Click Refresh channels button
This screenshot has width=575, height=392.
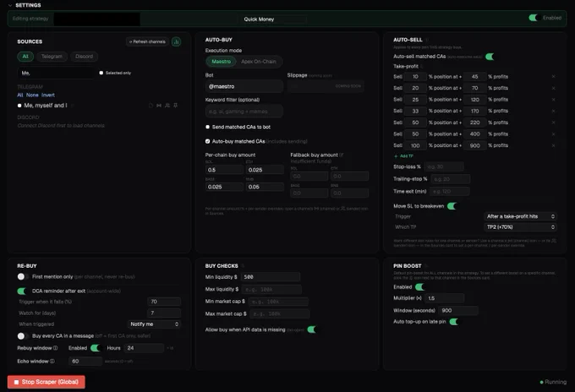(x=147, y=41)
